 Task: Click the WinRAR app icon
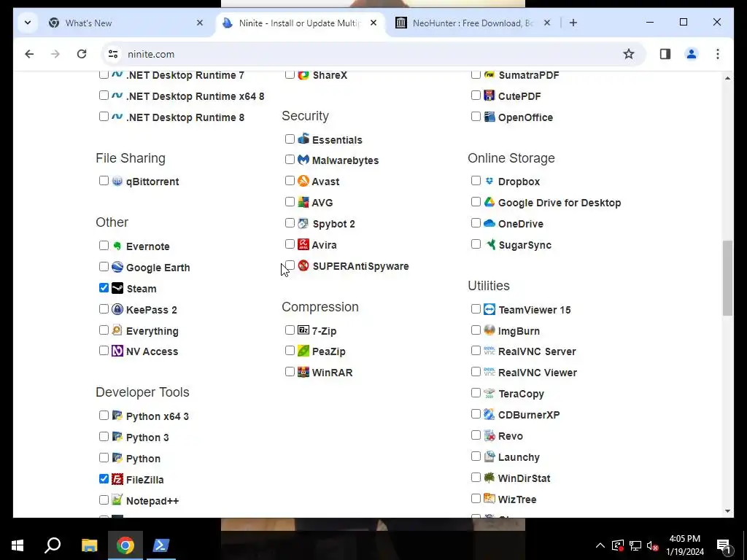point(303,372)
